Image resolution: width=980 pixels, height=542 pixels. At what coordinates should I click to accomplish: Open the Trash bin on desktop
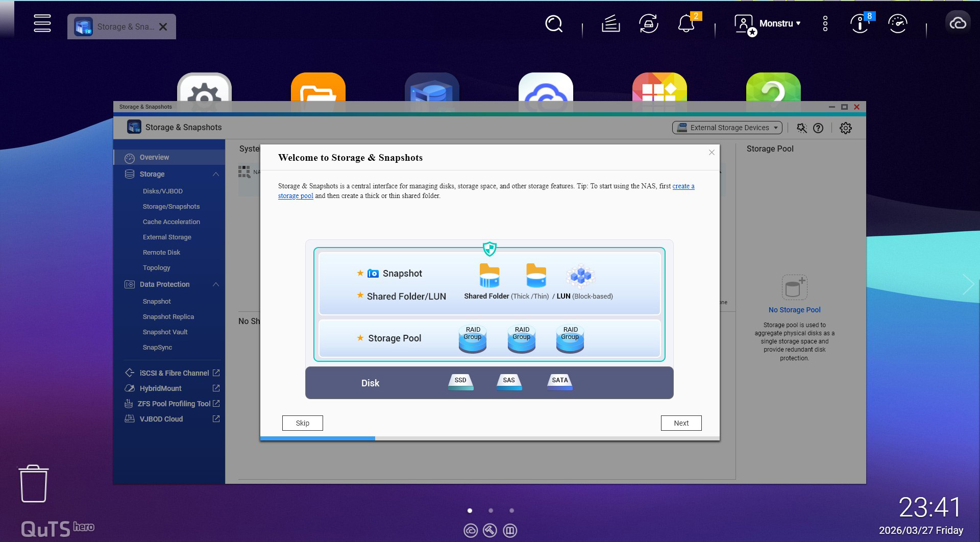tap(34, 484)
